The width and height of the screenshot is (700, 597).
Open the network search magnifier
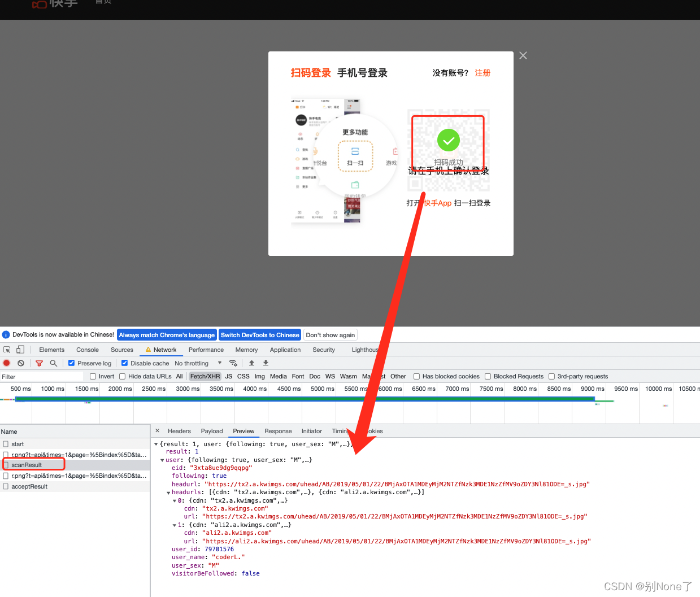pos(53,363)
